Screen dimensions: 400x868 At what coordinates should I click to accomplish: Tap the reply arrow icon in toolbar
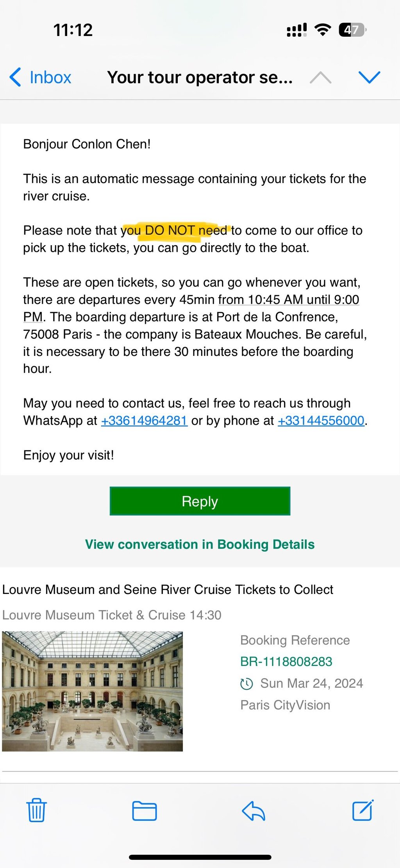(254, 811)
